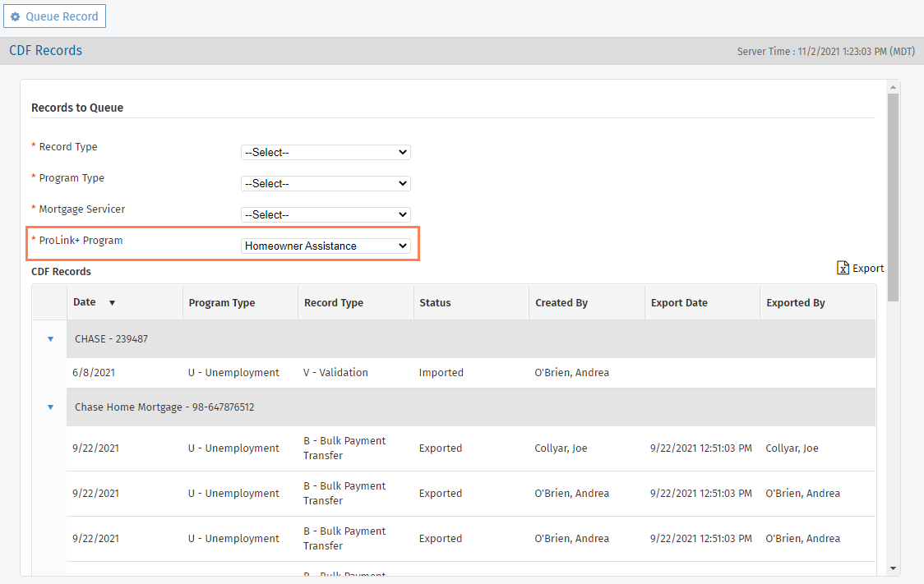Collapse the Chase Home Mortgage group
Screen dimensions: 924x584
[51, 407]
